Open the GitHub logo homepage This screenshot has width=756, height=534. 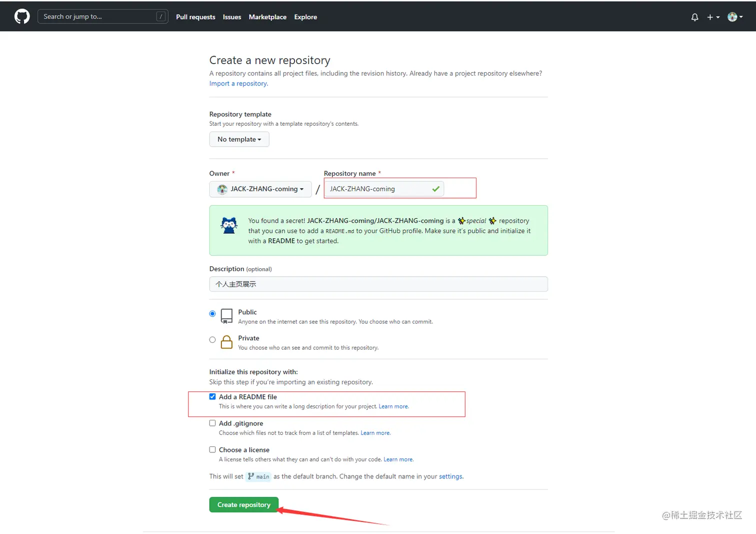pos(22,17)
